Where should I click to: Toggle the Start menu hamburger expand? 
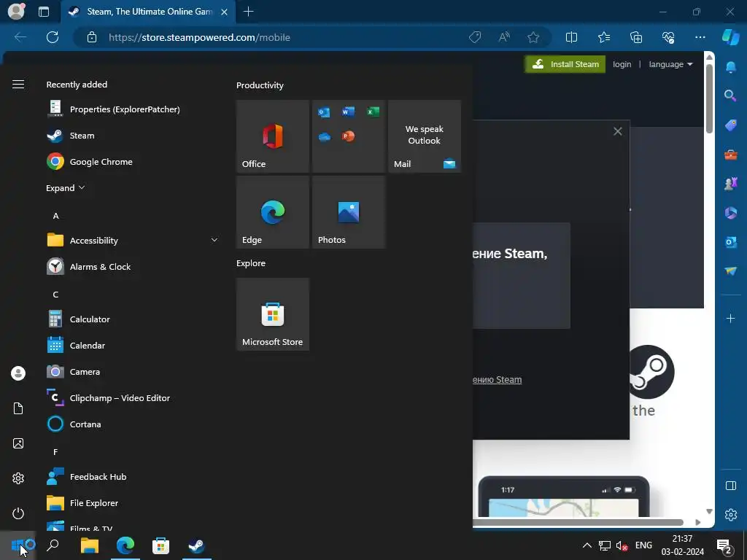pos(18,85)
